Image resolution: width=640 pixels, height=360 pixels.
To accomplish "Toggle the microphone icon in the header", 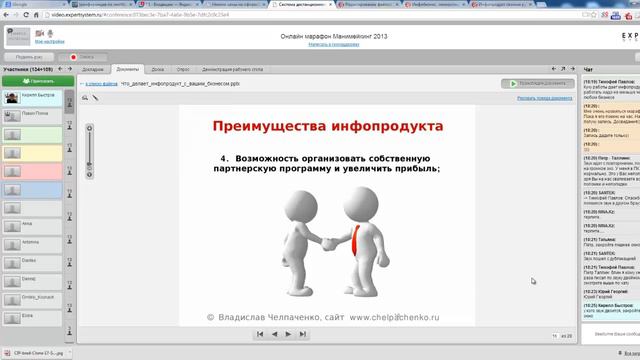I will pyautogui.click(x=50, y=33).
